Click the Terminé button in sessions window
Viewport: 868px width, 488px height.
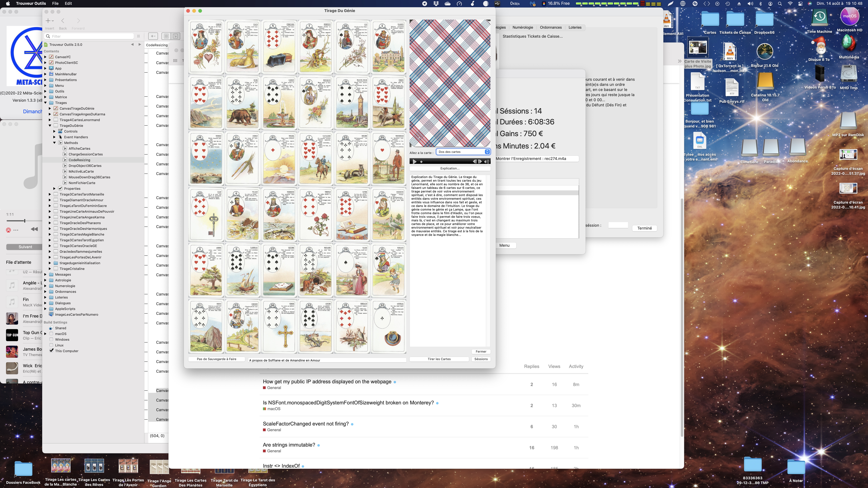[644, 228]
